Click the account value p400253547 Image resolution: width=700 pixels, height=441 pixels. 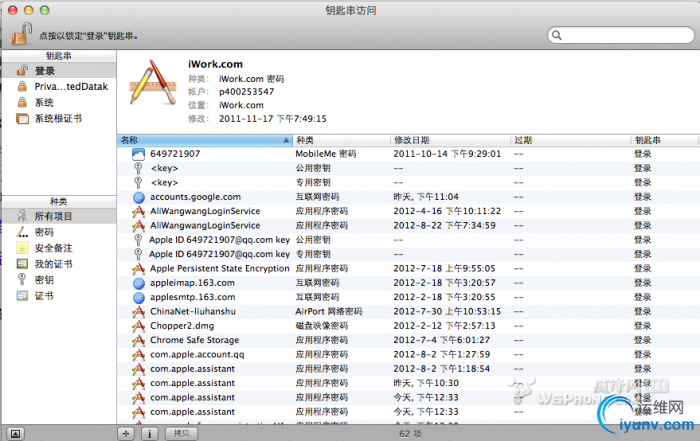246,92
